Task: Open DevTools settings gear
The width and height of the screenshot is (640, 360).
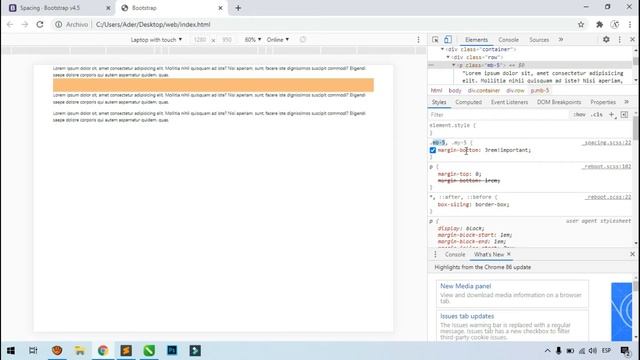Action: coord(606,40)
